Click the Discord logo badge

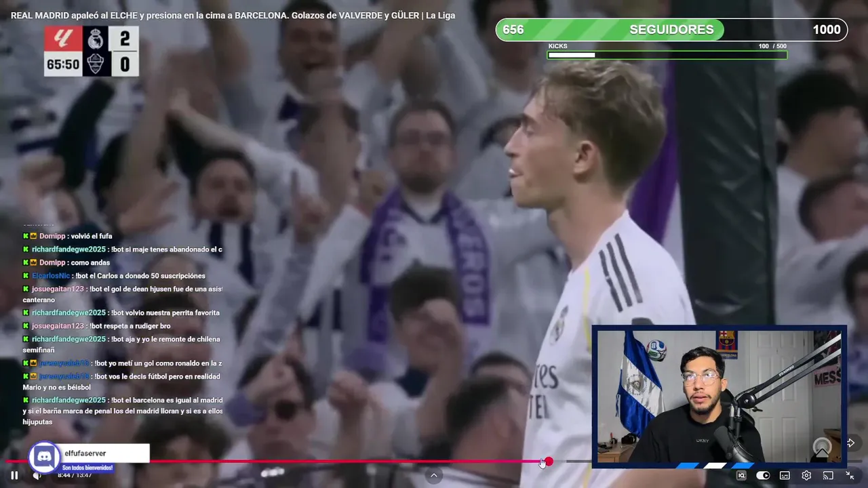(x=43, y=456)
